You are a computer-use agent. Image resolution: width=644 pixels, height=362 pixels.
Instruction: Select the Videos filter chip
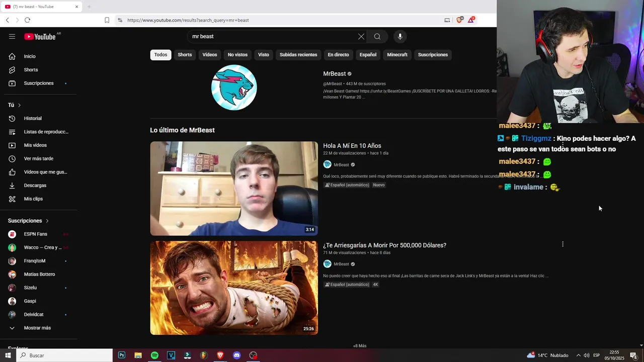click(210, 55)
